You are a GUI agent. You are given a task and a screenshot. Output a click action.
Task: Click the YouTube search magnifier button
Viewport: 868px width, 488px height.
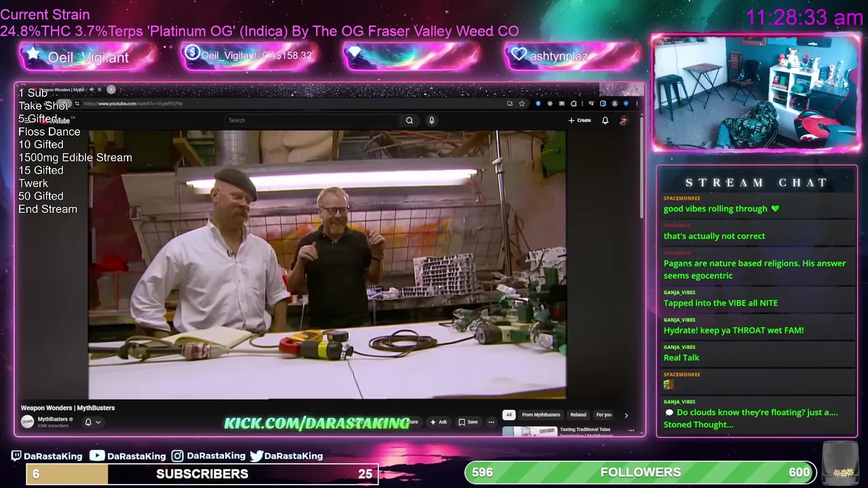coord(409,120)
